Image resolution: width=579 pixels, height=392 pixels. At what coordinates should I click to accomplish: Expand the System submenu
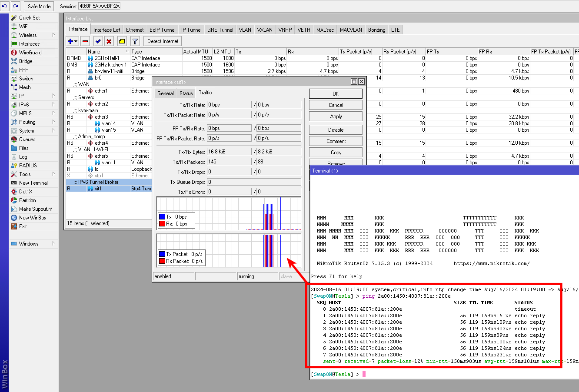pos(53,131)
